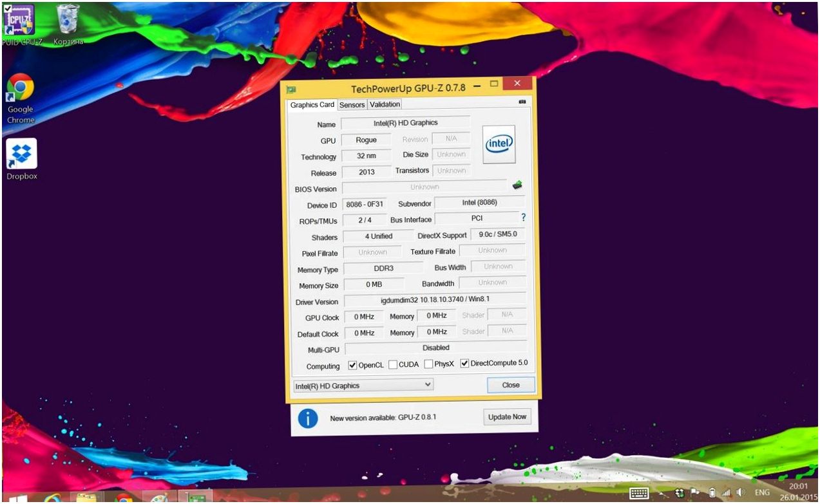This screenshot has height=504, width=820.
Task: Click the Multi-GPU field showing Disabled
Action: (435, 348)
